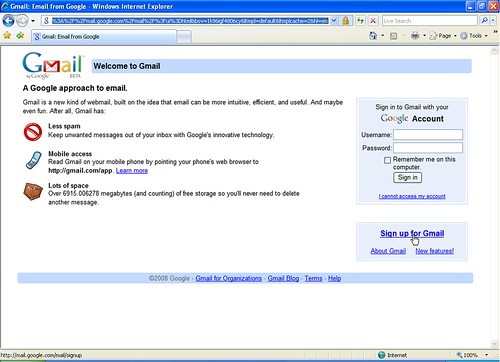Click the RSS feeds icon
Viewport: 500px width, 362px height.
click(393, 36)
